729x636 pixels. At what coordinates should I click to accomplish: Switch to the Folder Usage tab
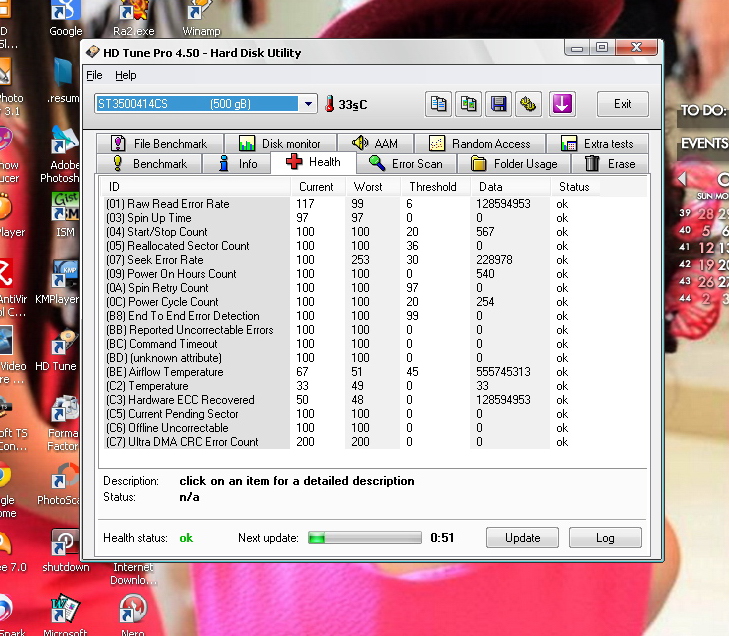[514, 164]
